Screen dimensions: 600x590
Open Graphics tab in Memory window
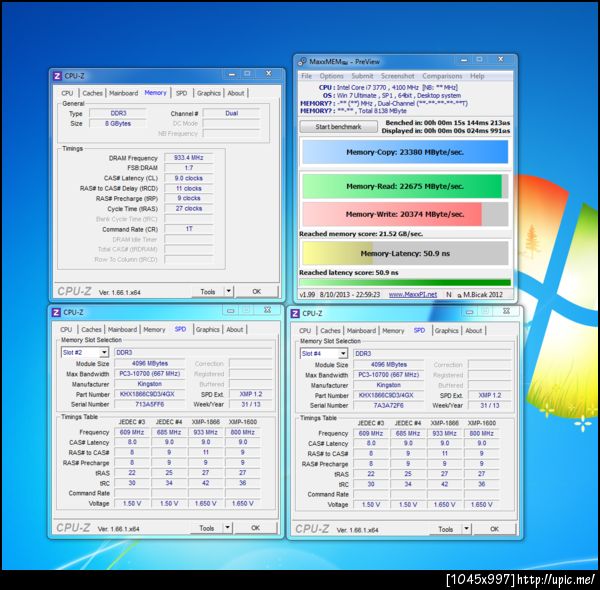pos(209,93)
